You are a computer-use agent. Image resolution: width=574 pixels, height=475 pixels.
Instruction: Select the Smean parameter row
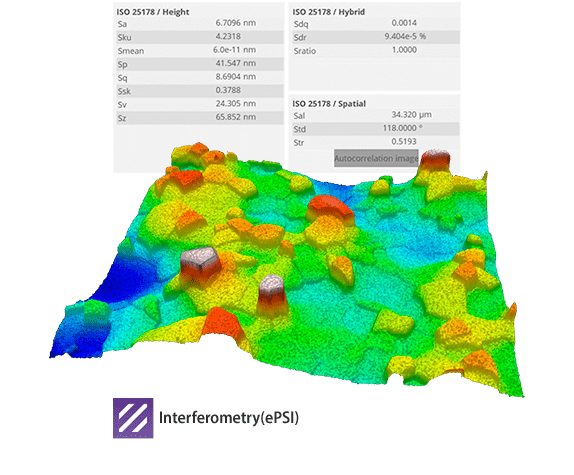coord(200,51)
